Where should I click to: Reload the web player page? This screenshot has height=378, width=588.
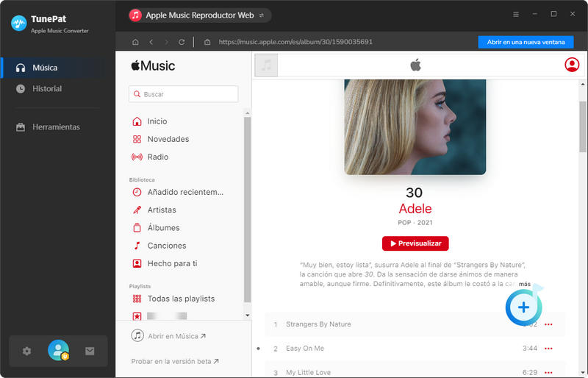click(x=182, y=42)
